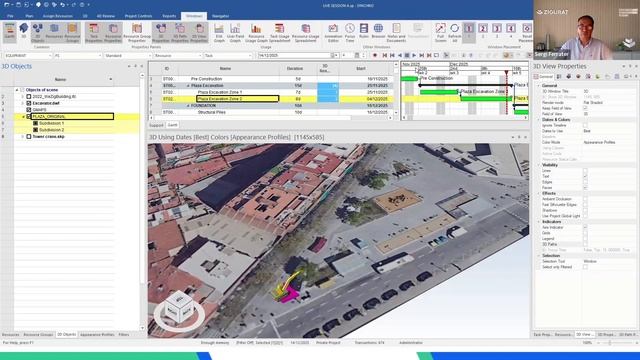The height and width of the screenshot is (360, 640).
Task: Open the Focus Time window
Action: (x=350, y=32)
